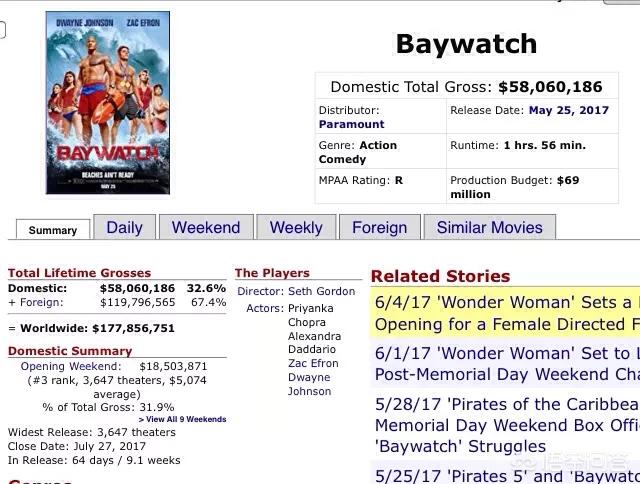
Task: Open Dwayne Johnson's actor page
Action: (309, 384)
